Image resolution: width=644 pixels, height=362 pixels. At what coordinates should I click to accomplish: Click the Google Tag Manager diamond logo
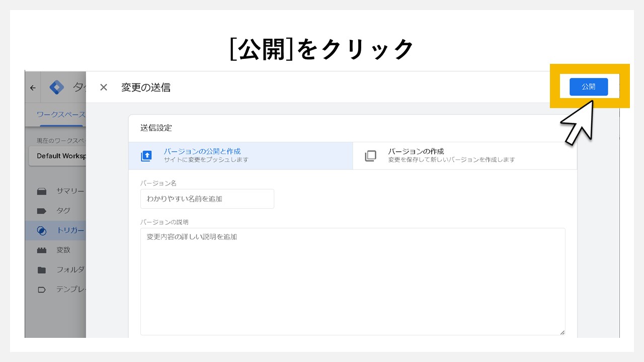click(57, 86)
